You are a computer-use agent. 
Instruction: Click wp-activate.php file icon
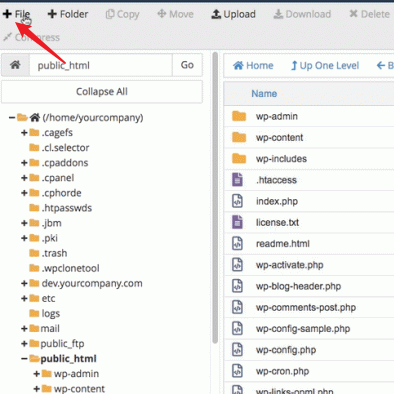237,265
